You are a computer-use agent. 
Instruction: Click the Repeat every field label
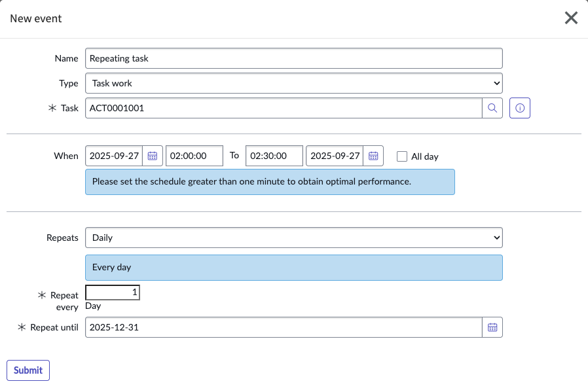[64, 301]
